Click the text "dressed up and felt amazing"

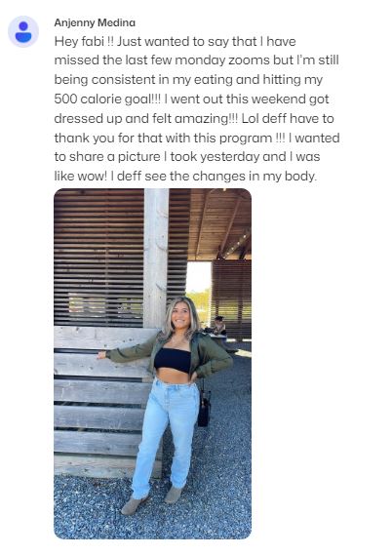142,118
